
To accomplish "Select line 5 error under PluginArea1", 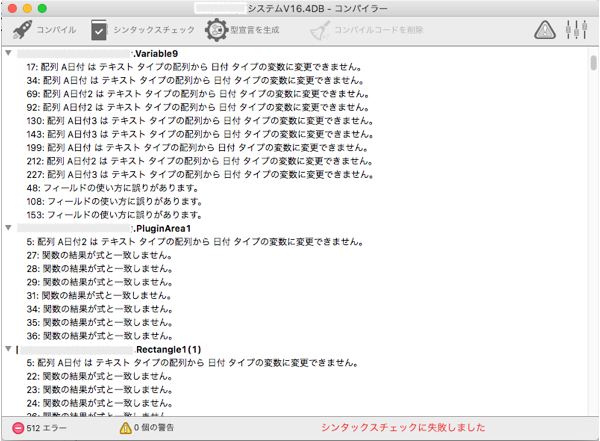I will tap(195, 242).
